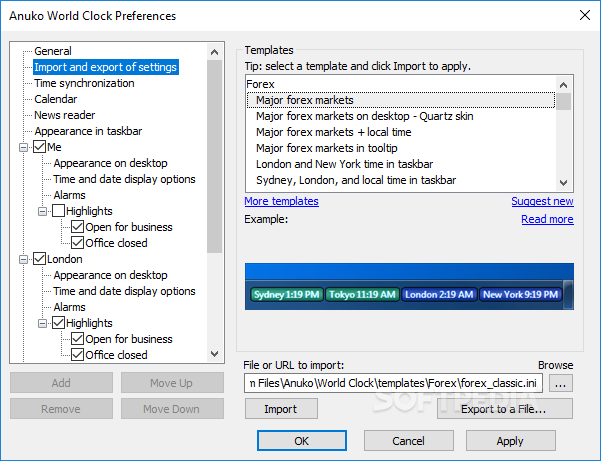
Task: Select Sydney, London, and local time in taskbar
Action: point(401,180)
